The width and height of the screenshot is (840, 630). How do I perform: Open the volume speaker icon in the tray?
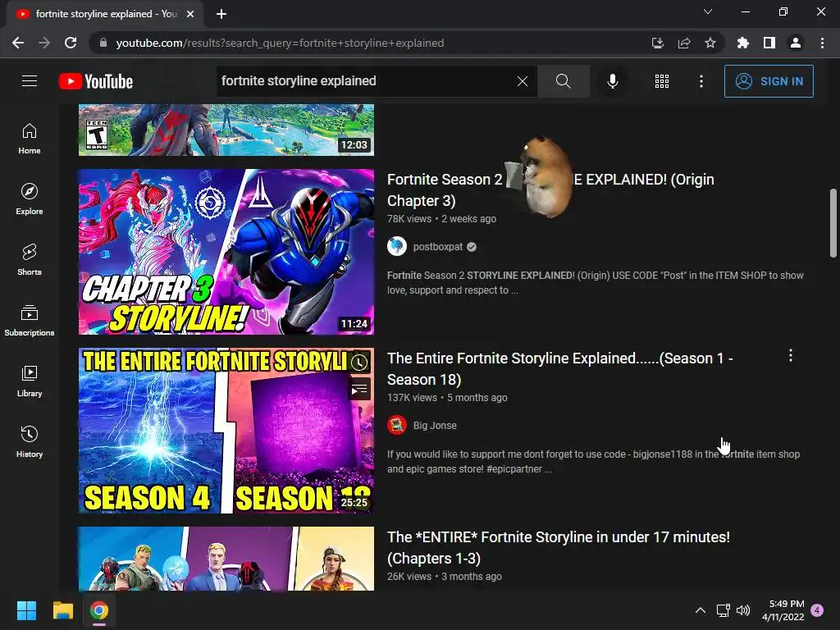743,610
